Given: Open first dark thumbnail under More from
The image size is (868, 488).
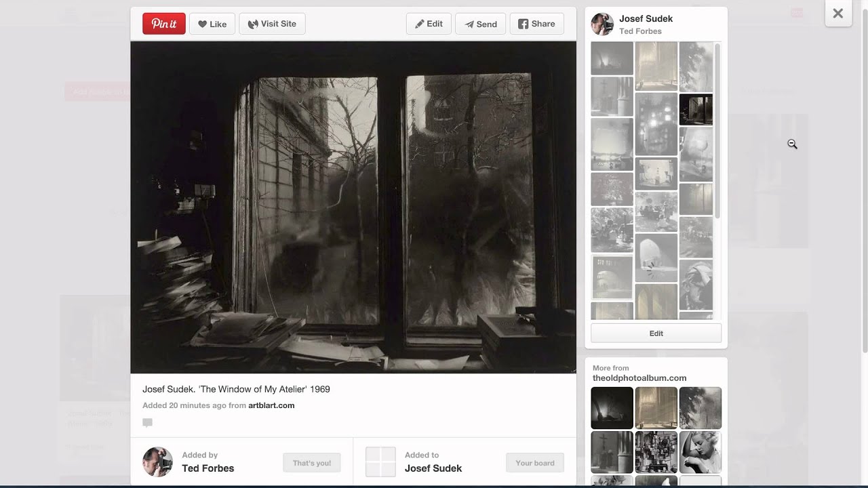Looking at the screenshot, I should coord(612,408).
